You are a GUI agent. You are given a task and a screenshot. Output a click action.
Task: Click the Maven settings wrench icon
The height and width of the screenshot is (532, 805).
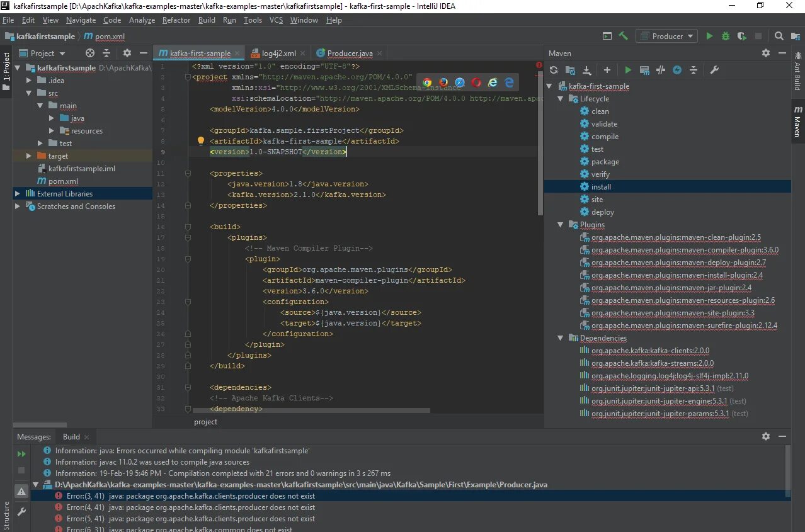[x=714, y=71]
